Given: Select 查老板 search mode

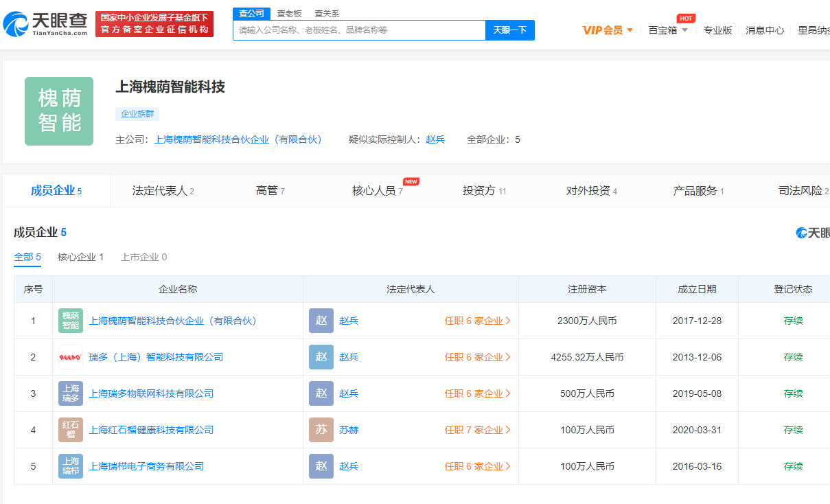Looking at the screenshot, I should click(x=289, y=14).
